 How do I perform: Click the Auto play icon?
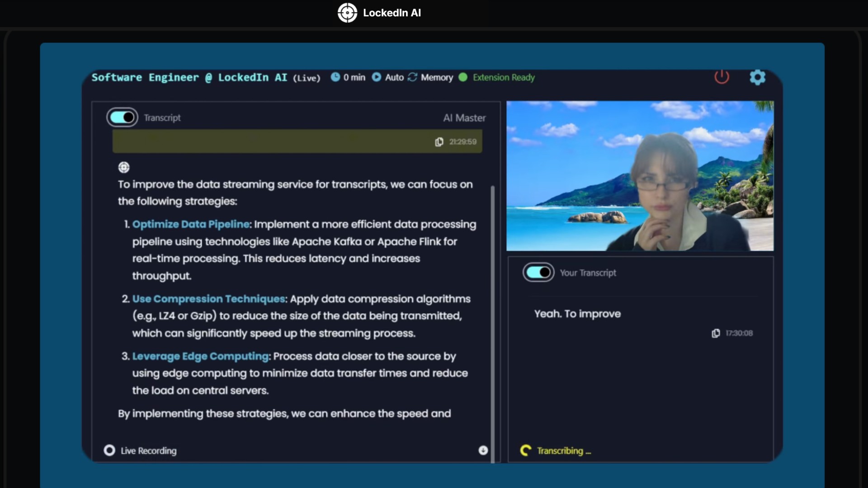(x=376, y=77)
